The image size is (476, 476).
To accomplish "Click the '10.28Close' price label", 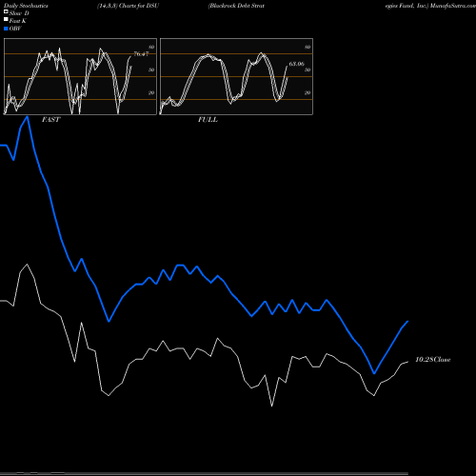I will (433, 360).
